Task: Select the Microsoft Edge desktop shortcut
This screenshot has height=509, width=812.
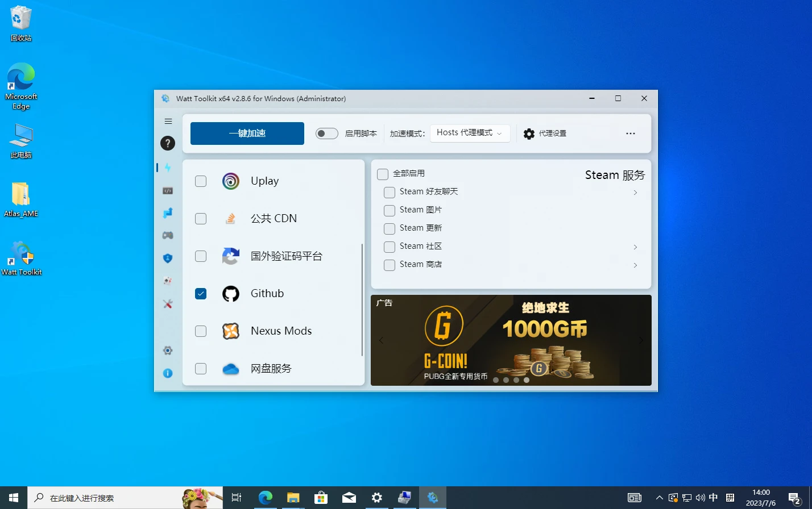Action: click(x=21, y=86)
